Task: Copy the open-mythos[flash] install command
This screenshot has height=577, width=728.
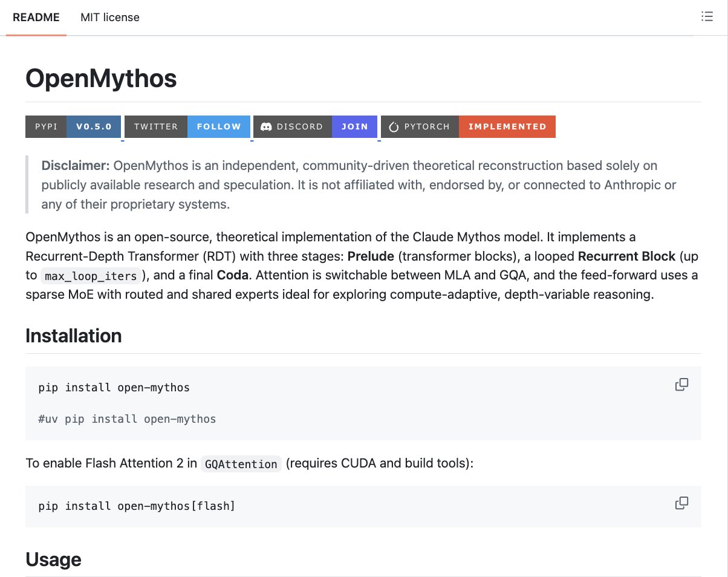Action: 681,503
